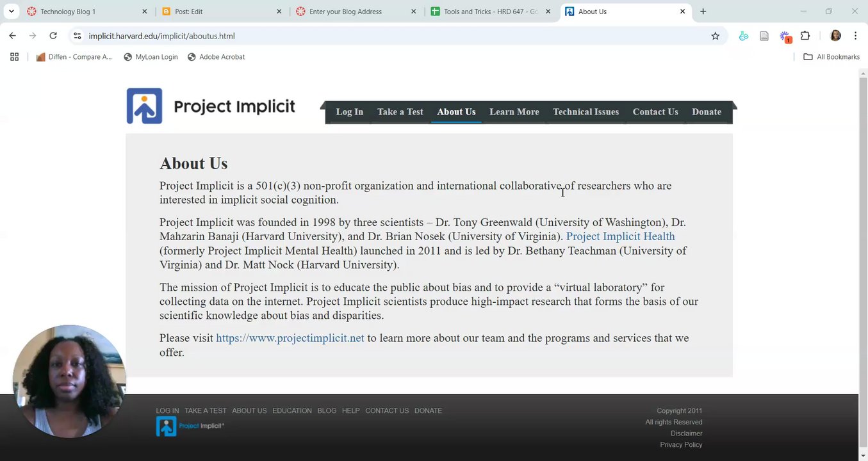Open Learn More in navigation
This screenshot has height=461, width=868.
tap(514, 111)
